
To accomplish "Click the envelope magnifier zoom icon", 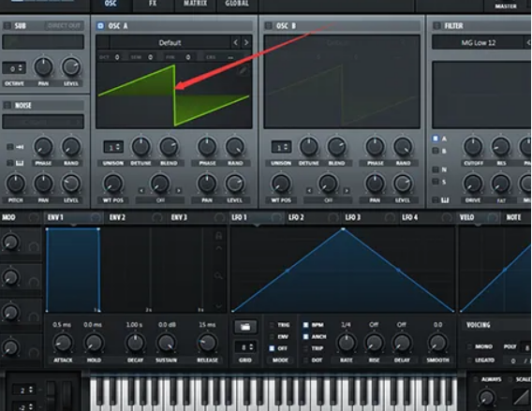I will 219,275.
